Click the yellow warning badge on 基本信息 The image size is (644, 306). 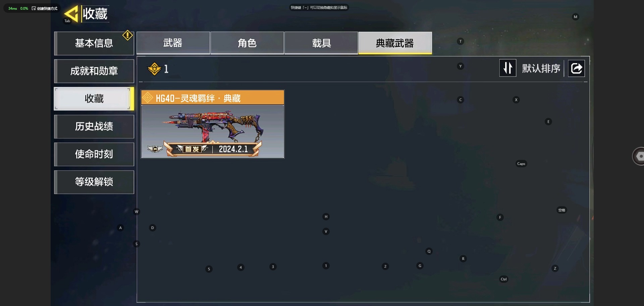127,35
